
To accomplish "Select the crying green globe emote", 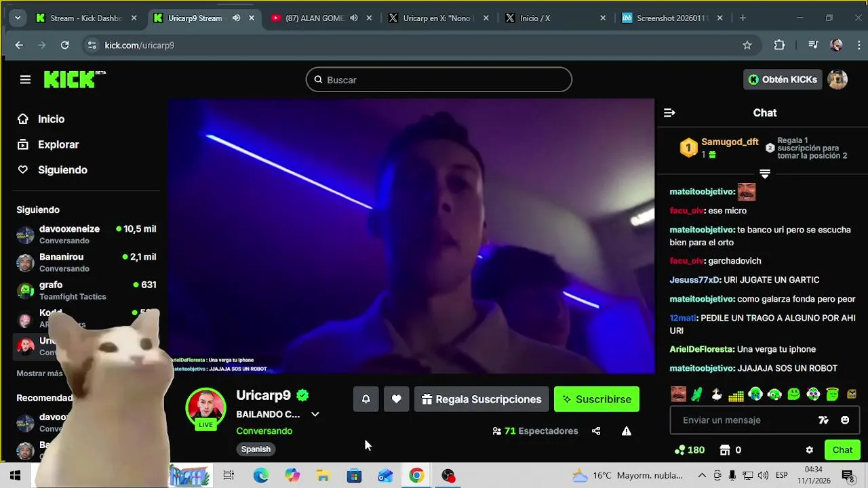I will point(755,394).
